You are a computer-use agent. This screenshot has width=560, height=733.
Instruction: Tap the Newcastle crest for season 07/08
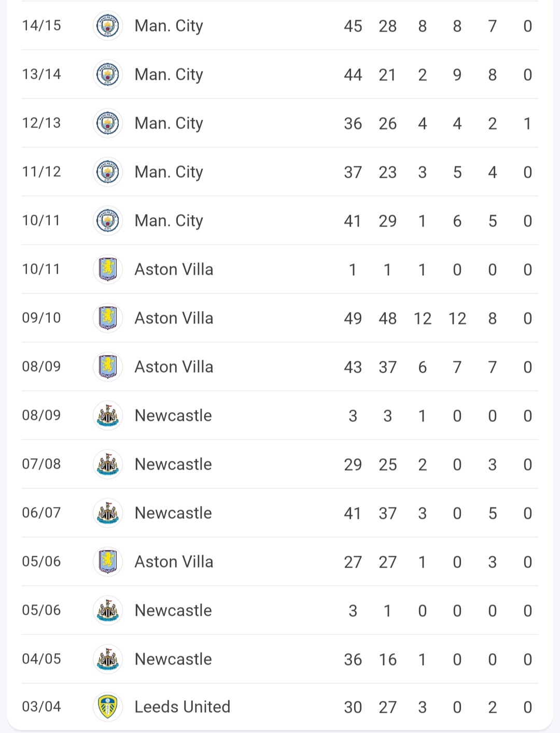(108, 464)
